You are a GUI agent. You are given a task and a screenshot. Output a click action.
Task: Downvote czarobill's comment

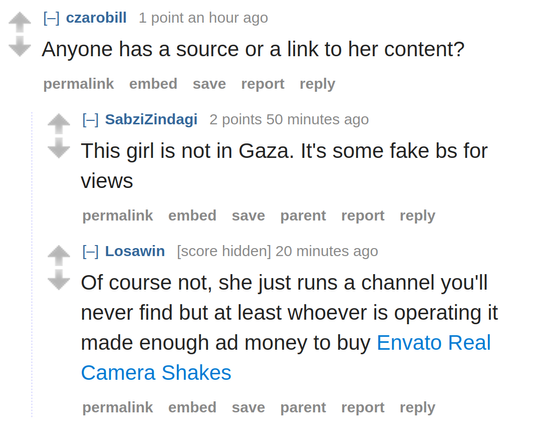[x=20, y=46]
